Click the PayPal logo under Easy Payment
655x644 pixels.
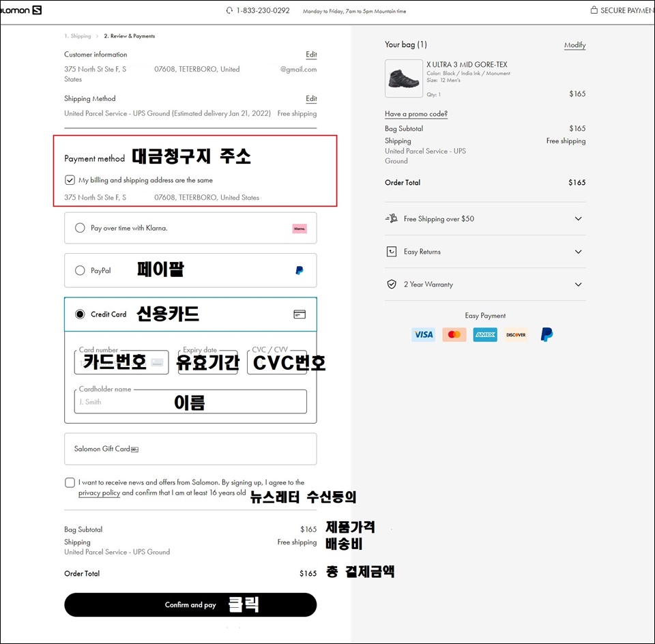coord(547,334)
